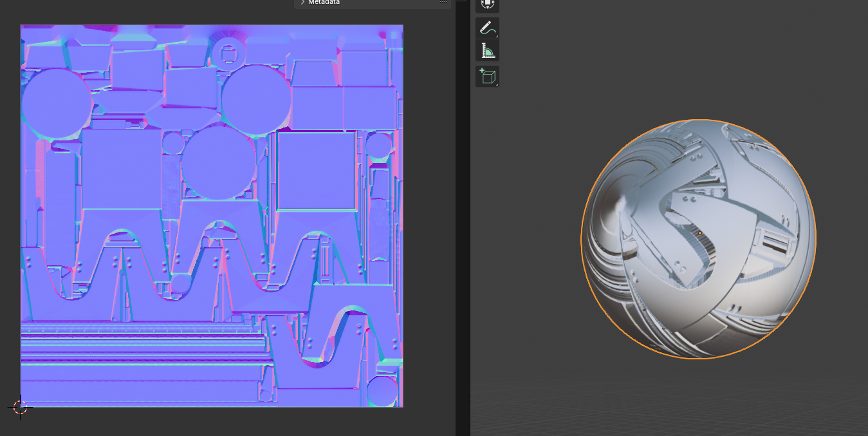Select the Measure ruler tool

tap(487, 51)
